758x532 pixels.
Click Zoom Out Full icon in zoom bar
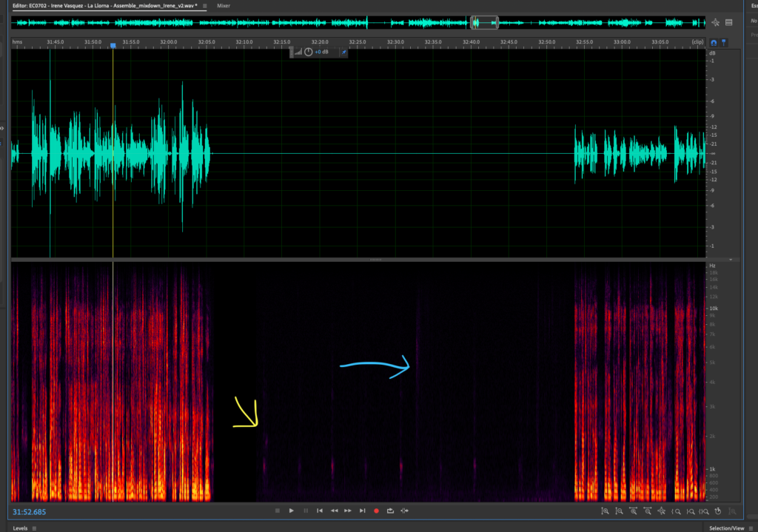click(662, 511)
